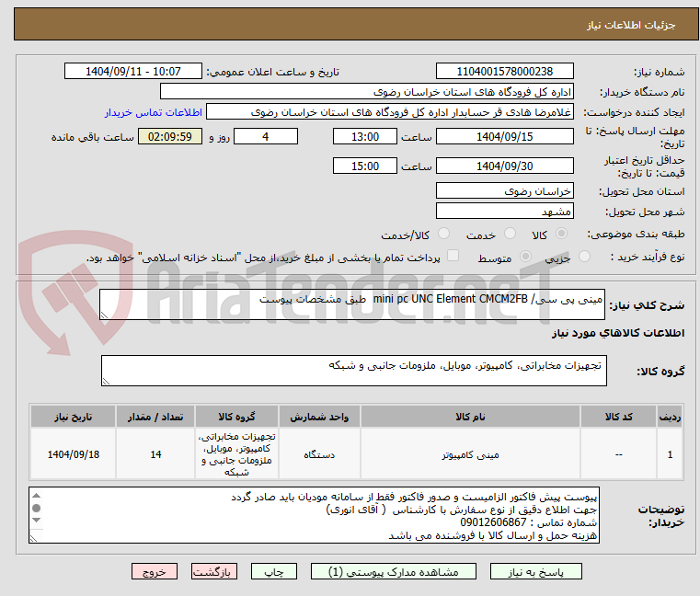
Task: Click the product group cell in table row
Action: pos(236,454)
